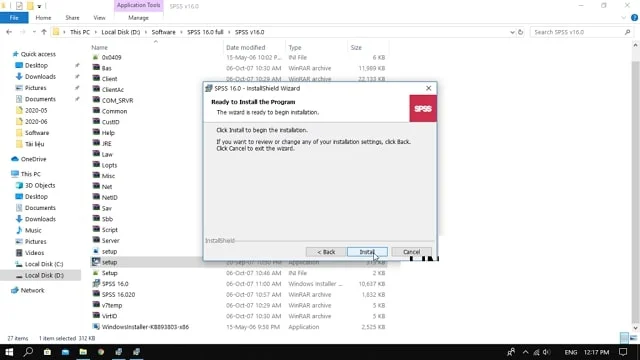Go up one folder level arrow
Screen dimensions: 640x360
point(44,32)
